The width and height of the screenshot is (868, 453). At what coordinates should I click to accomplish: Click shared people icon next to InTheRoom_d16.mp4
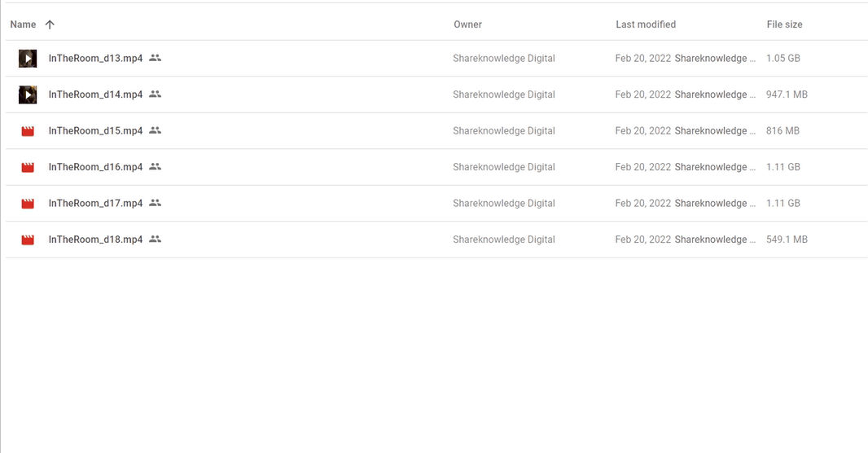pyautogui.click(x=155, y=167)
